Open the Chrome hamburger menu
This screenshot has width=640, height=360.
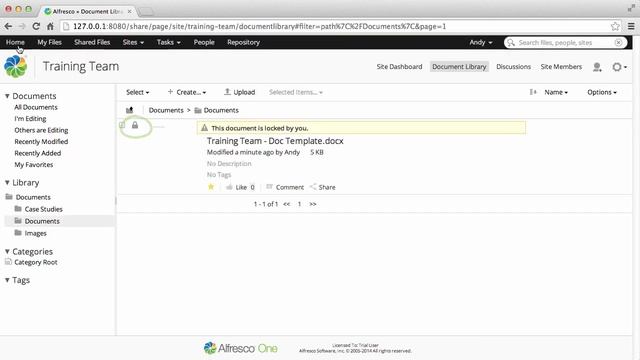[631, 27]
